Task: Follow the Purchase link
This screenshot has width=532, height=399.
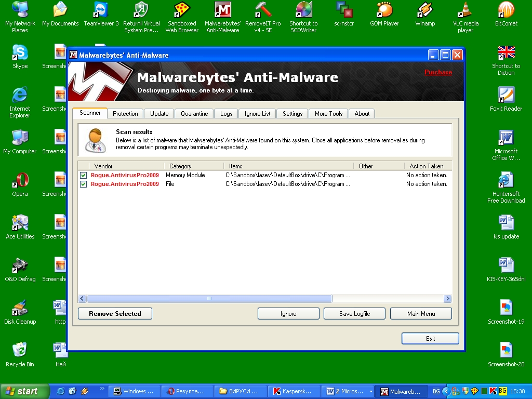Action: tap(438, 72)
